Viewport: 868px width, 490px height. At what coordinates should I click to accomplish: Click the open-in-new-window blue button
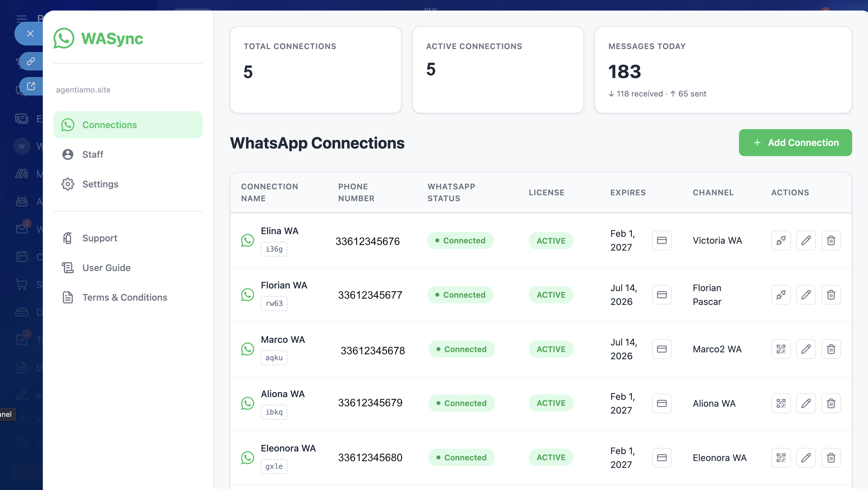tap(31, 86)
